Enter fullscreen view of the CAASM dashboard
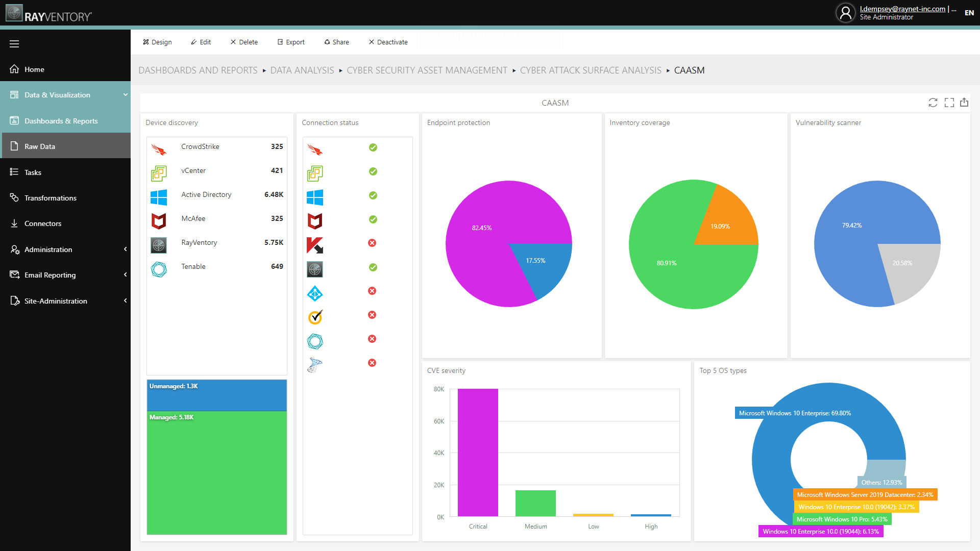 point(949,103)
